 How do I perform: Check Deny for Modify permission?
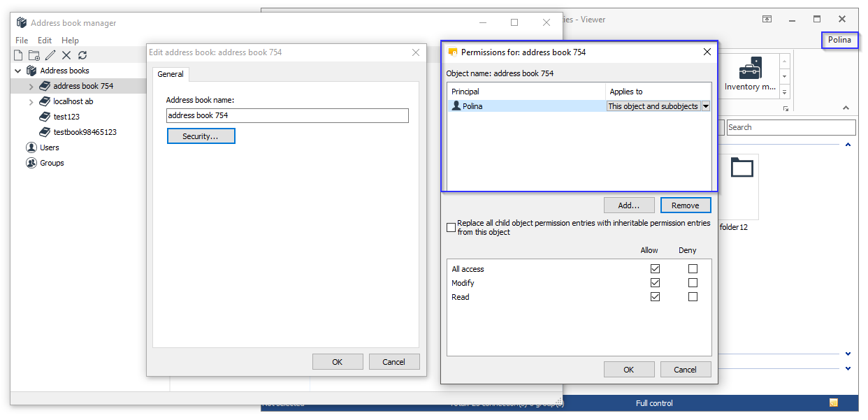coord(693,283)
